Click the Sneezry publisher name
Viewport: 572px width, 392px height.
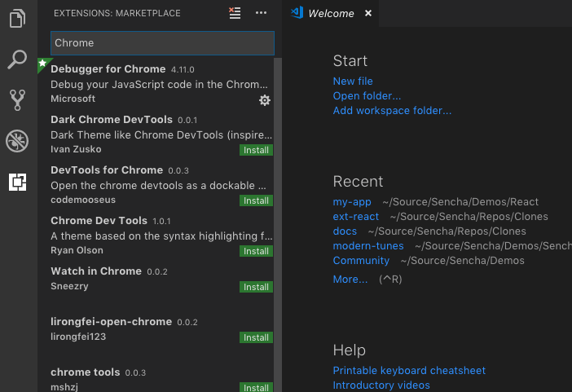[69, 286]
